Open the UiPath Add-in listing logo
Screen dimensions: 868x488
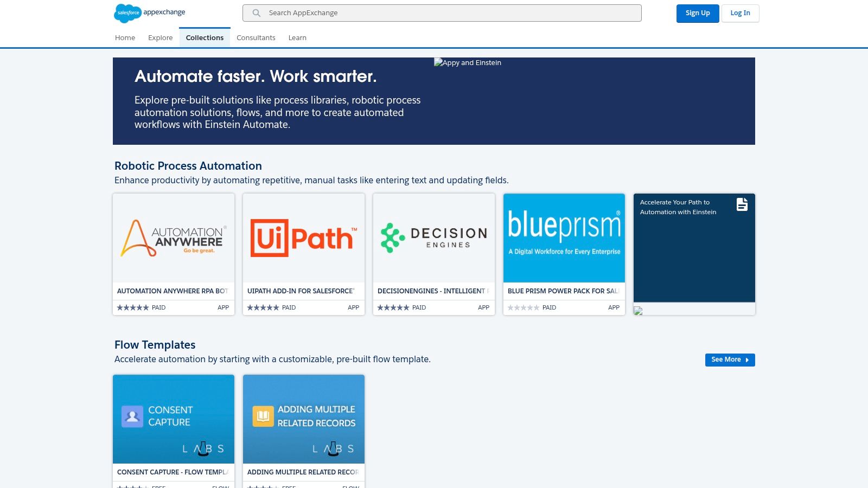tap(303, 237)
